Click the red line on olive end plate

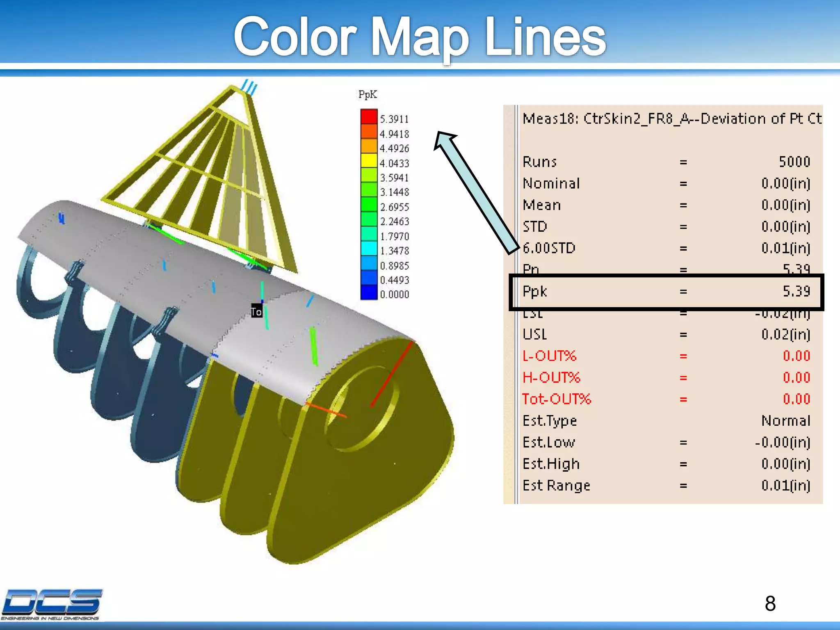[x=392, y=373]
